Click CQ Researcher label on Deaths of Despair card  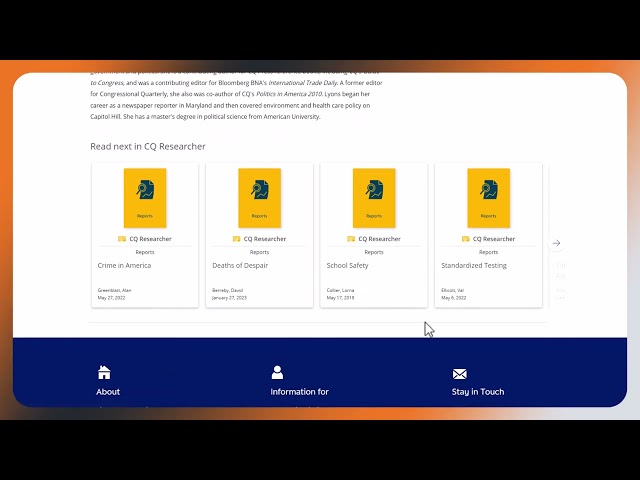pyautogui.click(x=264, y=239)
